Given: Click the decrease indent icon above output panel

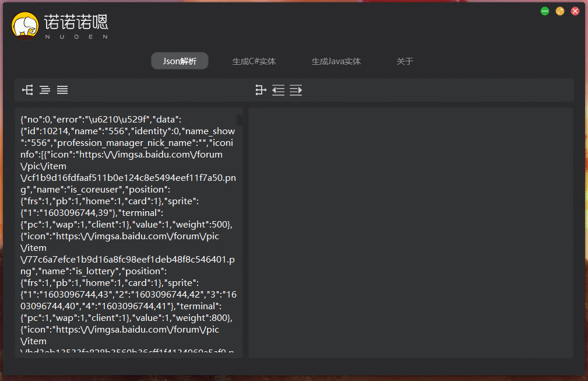Looking at the screenshot, I should [x=279, y=90].
